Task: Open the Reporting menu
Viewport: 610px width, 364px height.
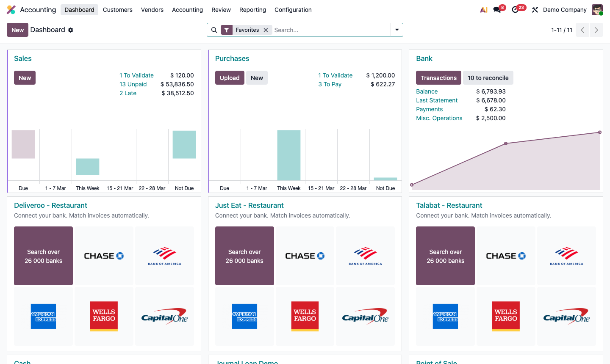Action: 252,10
